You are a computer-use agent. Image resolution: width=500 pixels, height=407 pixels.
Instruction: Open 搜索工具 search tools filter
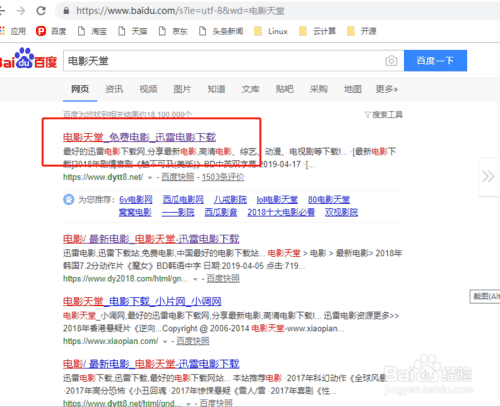[384, 115]
